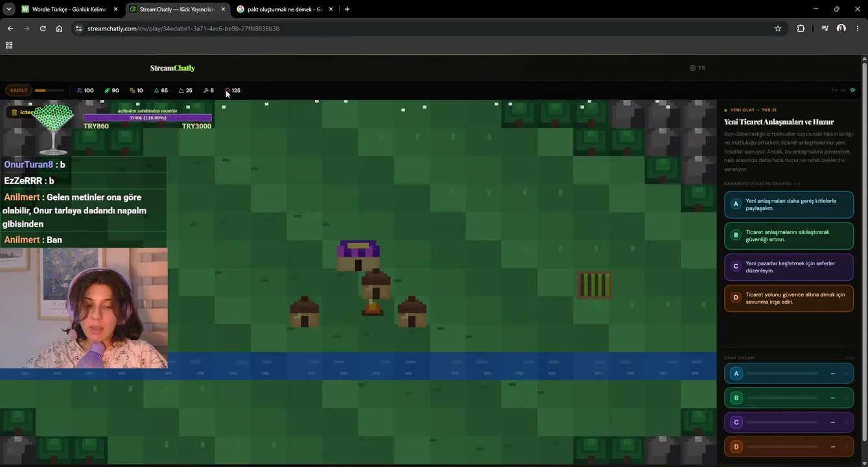Go back using the browser back arrow
This screenshot has height=467, width=868.
(10, 29)
